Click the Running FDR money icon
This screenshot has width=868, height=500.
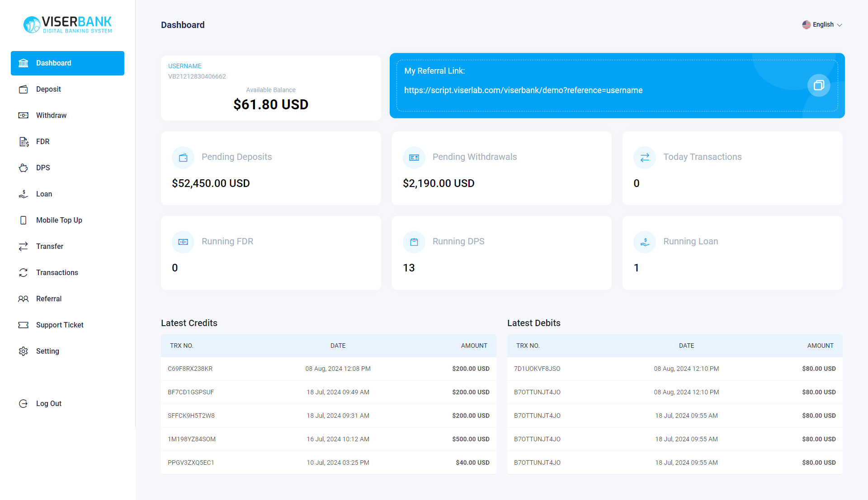coord(183,242)
